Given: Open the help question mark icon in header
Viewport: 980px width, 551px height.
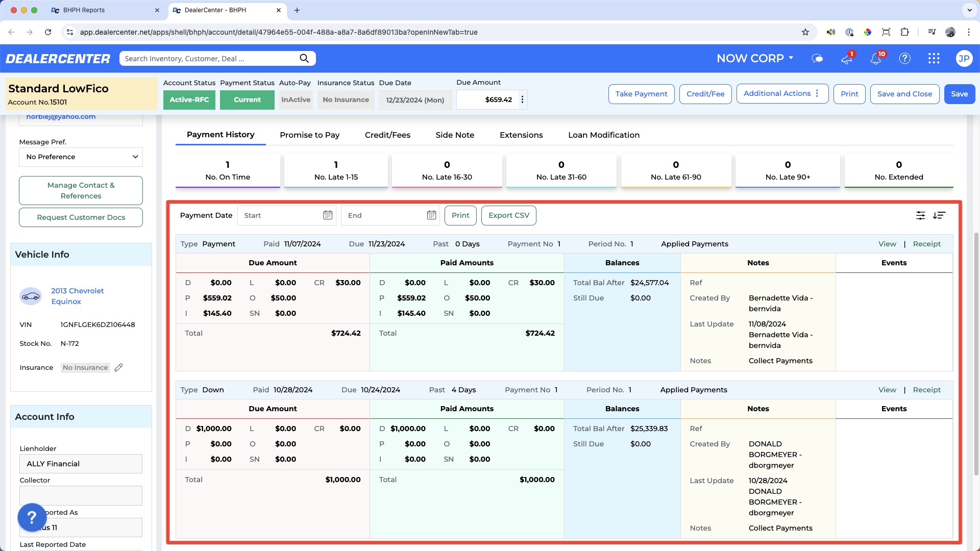Looking at the screenshot, I should [x=904, y=58].
